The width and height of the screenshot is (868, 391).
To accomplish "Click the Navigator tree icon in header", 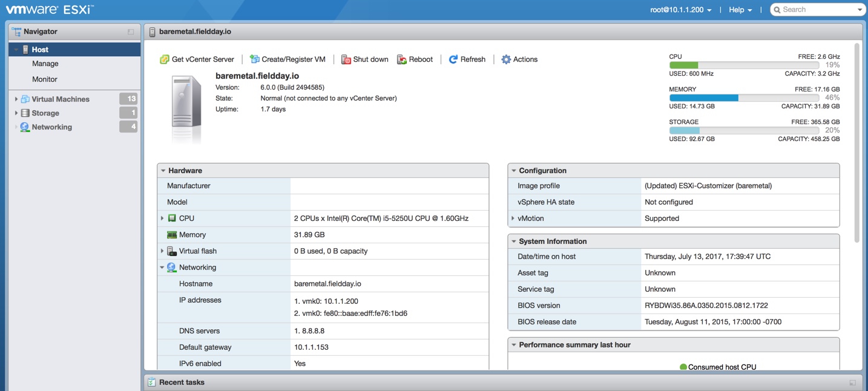I will pos(16,31).
